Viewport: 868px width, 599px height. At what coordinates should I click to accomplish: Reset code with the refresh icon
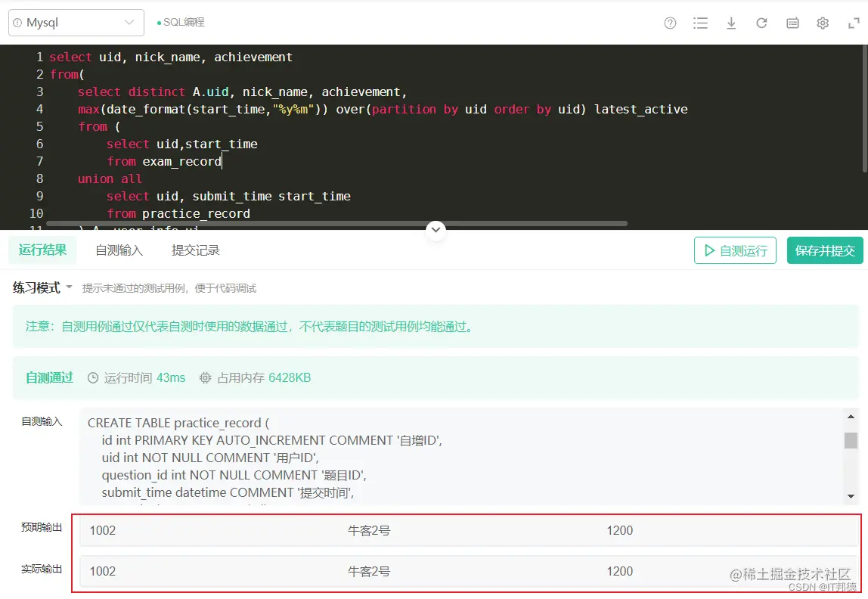pyautogui.click(x=761, y=23)
